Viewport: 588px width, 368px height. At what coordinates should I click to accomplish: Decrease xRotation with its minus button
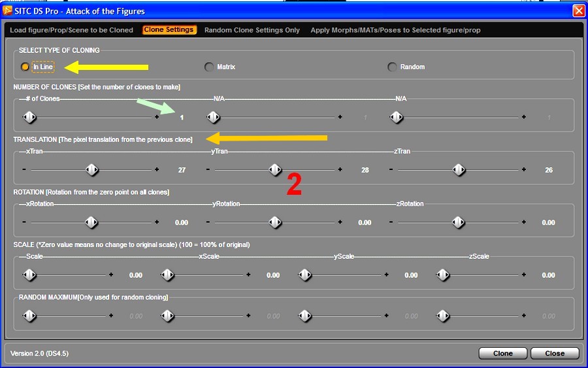[x=24, y=222]
